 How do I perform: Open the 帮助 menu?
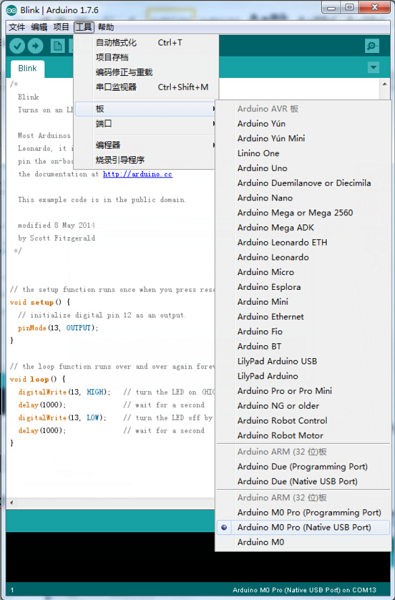tap(106, 27)
